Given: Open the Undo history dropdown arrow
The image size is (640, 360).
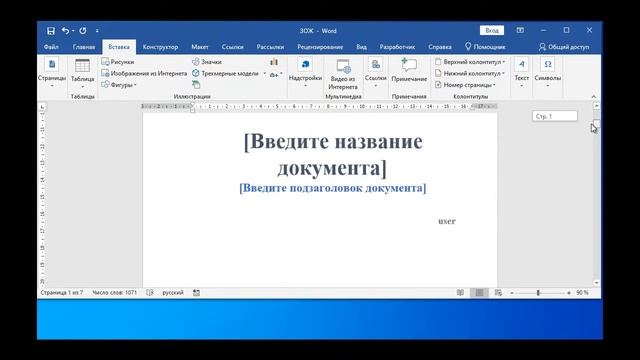Looking at the screenshot, I should coord(73,31).
